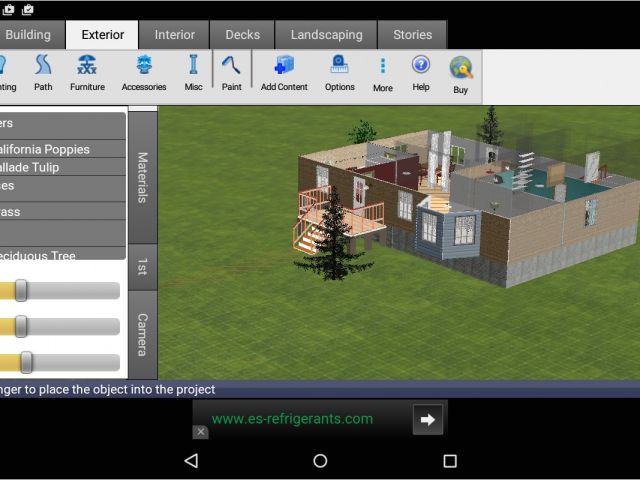Open the Accessories category
Viewport: 640px width, 480px height.
point(144,72)
